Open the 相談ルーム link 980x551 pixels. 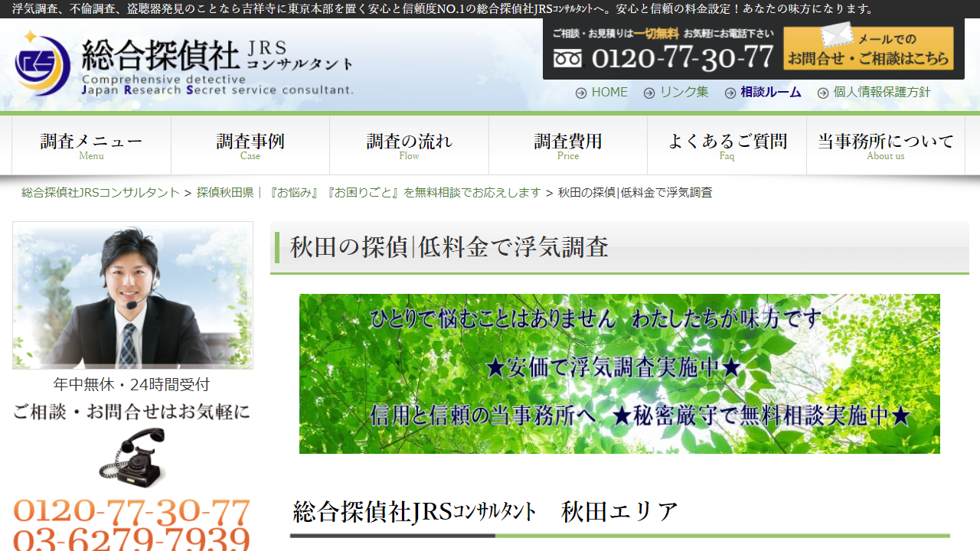pyautogui.click(x=769, y=92)
